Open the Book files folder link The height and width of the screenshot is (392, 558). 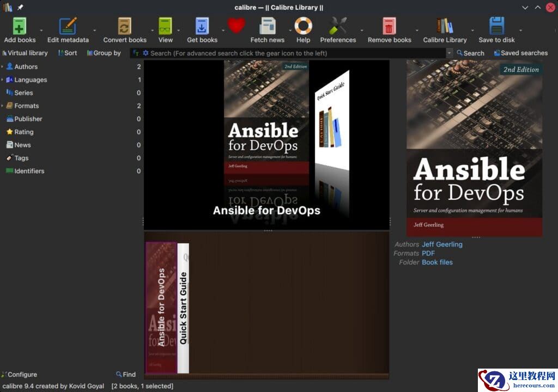[x=437, y=262]
